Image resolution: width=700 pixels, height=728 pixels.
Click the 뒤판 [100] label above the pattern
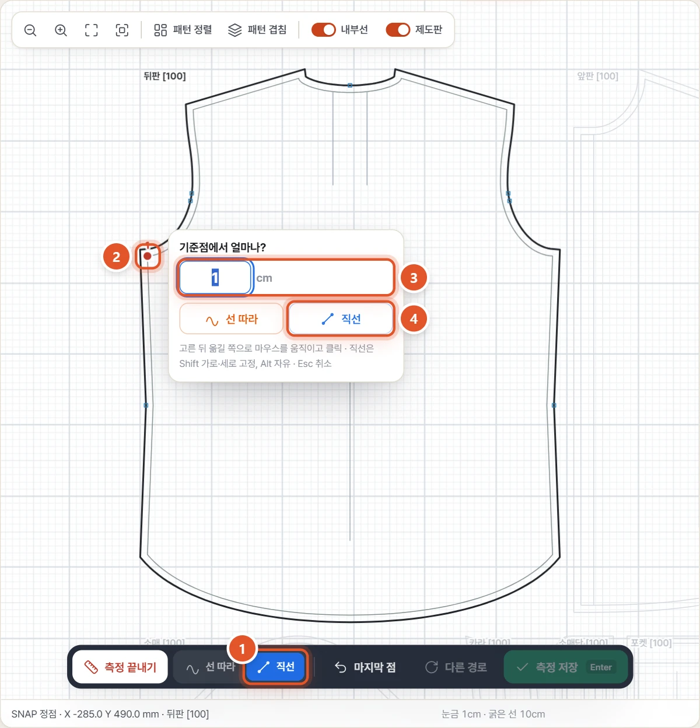164,76
